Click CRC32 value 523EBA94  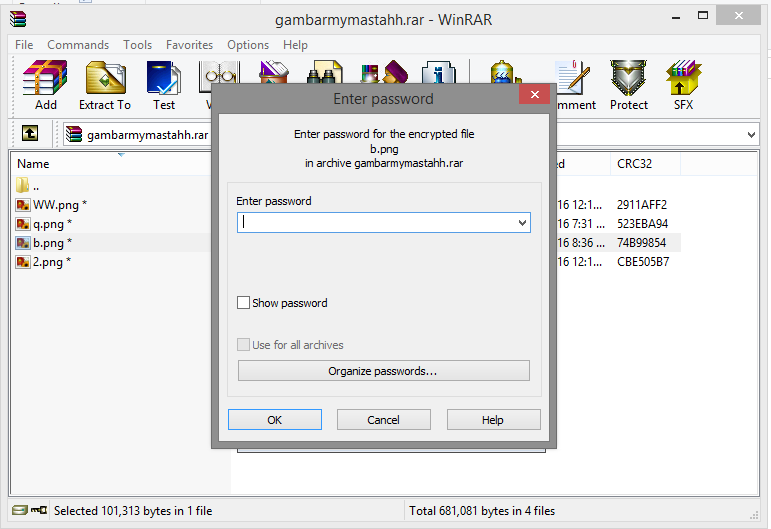pyautogui.click(x=642, y=224)
